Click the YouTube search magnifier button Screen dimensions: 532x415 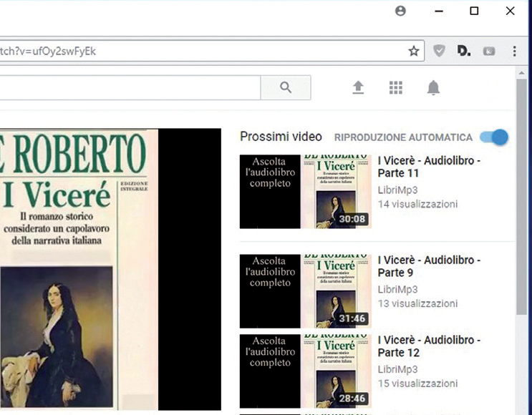click(x=286, y=87)
